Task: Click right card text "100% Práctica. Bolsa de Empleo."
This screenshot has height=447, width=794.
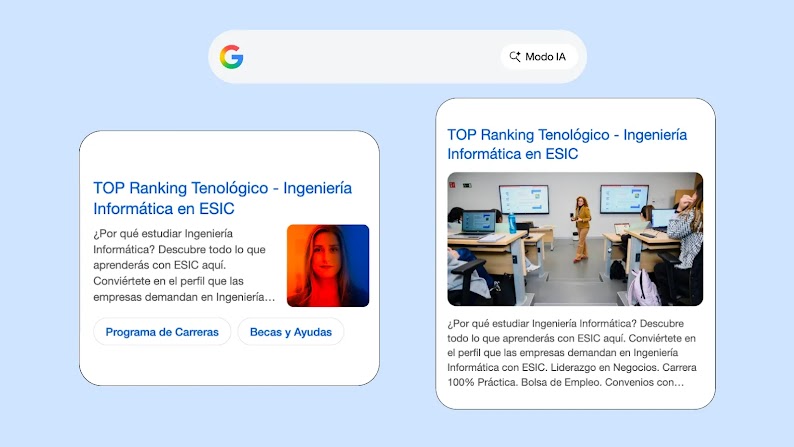Action: tap(525, 382)
